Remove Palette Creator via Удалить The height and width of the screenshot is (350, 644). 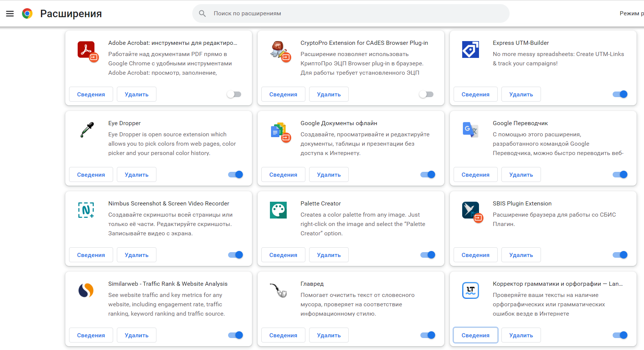pyautogui.click(x=329, y=255)
